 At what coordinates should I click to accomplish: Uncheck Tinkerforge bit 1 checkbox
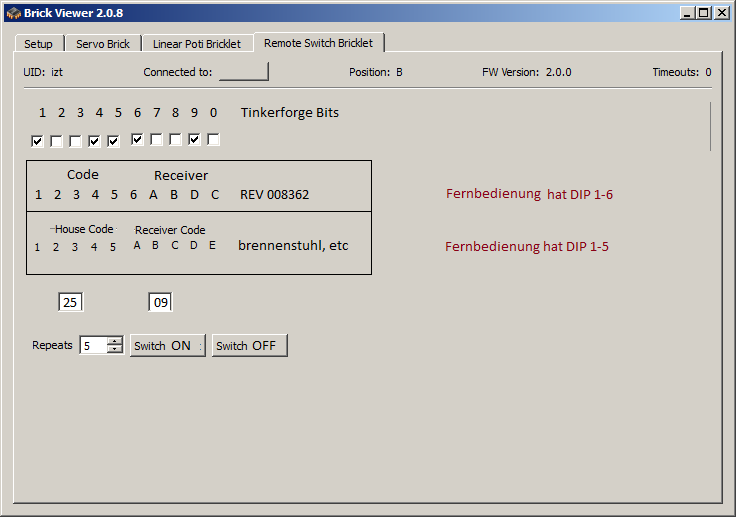pos(37,141)
